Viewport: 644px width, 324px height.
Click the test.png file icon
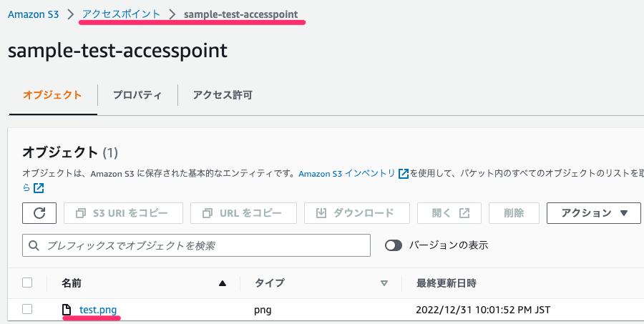(66, 309)
